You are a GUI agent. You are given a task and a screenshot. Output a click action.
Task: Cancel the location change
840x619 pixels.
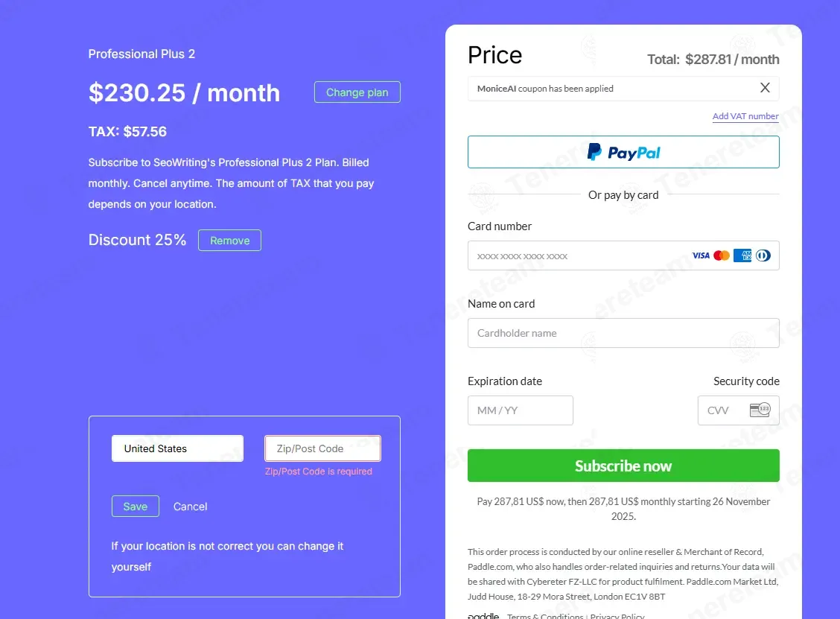pos(190,507)
